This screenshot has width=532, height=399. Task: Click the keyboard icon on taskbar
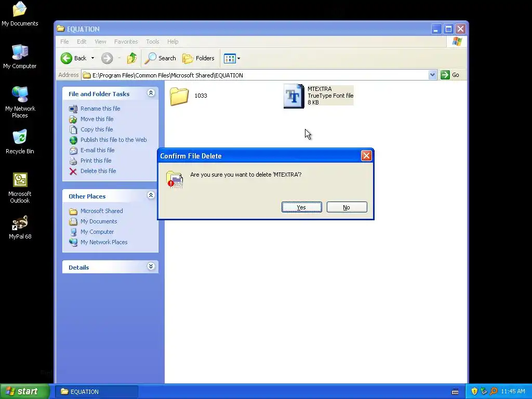[x=455, y=392]
